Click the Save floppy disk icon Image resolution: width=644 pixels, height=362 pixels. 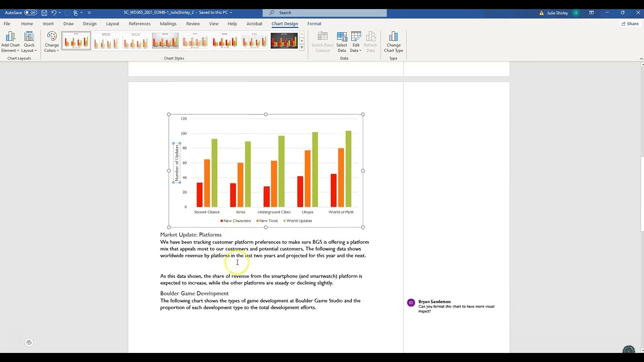[x=44, y=13]
